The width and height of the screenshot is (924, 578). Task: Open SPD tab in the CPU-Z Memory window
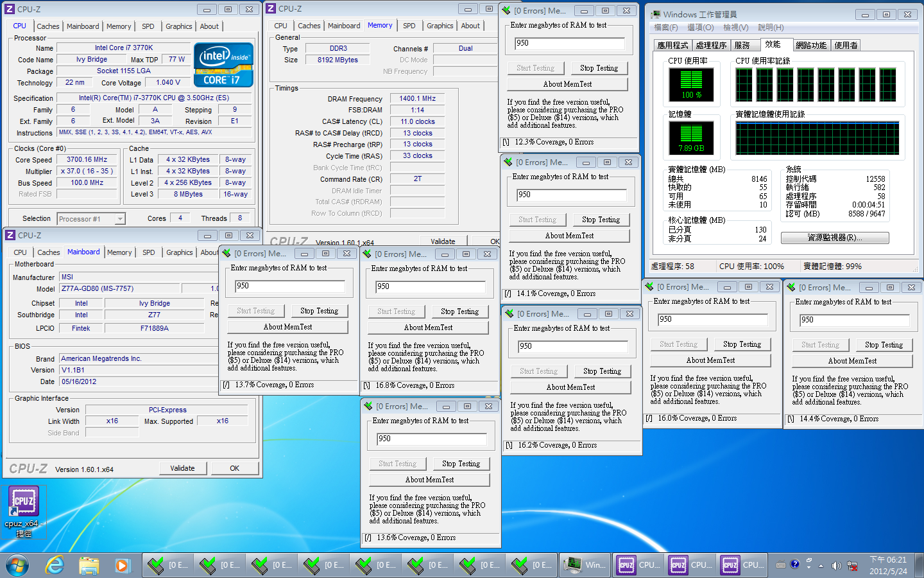409,26
